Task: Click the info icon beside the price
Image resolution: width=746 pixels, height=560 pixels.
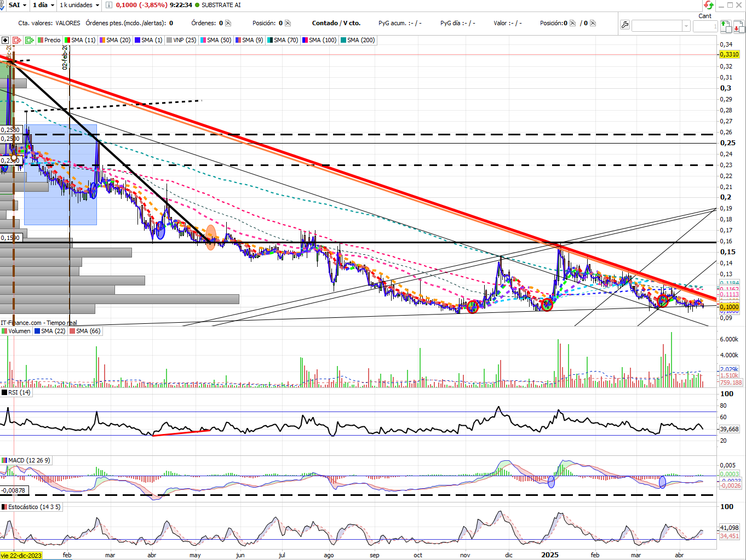Action: (x=109, y=5)
